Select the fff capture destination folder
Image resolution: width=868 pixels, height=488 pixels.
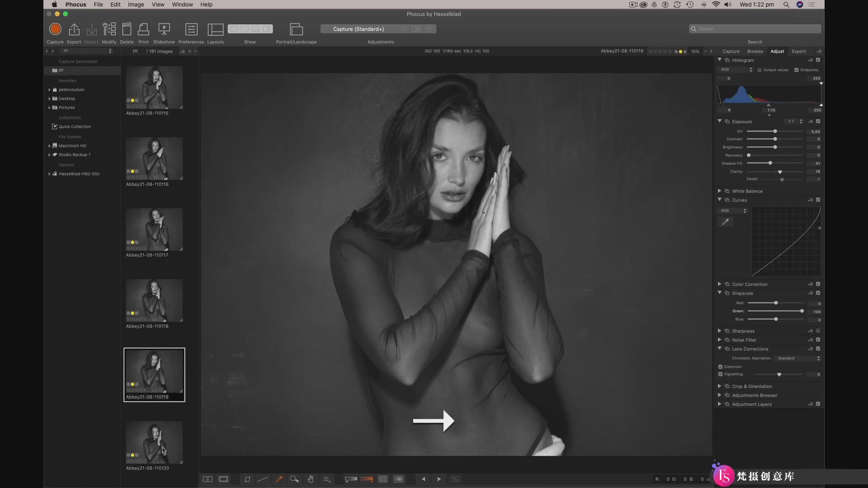[x=82, y=70]
